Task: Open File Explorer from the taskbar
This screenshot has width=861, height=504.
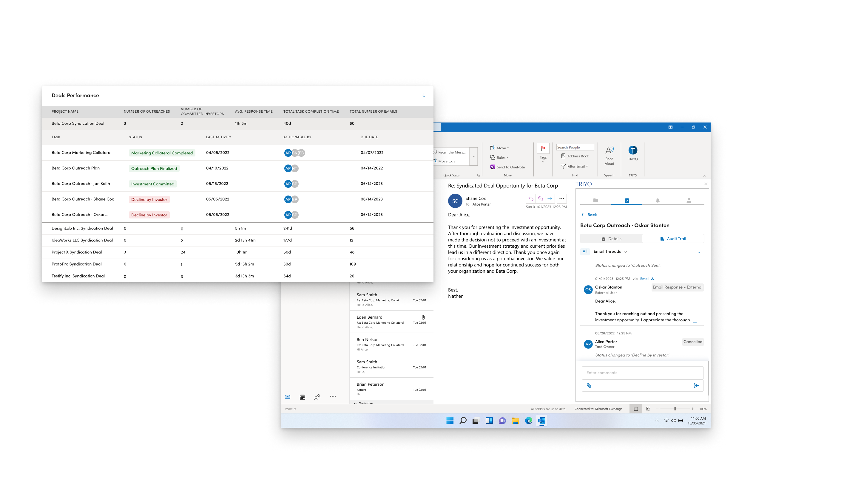Action: 515,421
